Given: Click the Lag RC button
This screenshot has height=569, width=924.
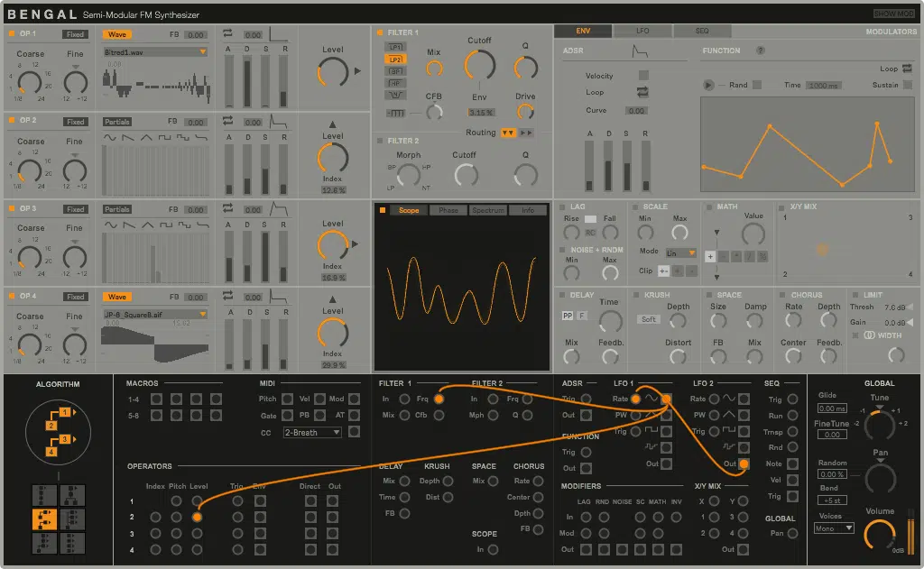Looking at the screenshot, I should 590,233.
